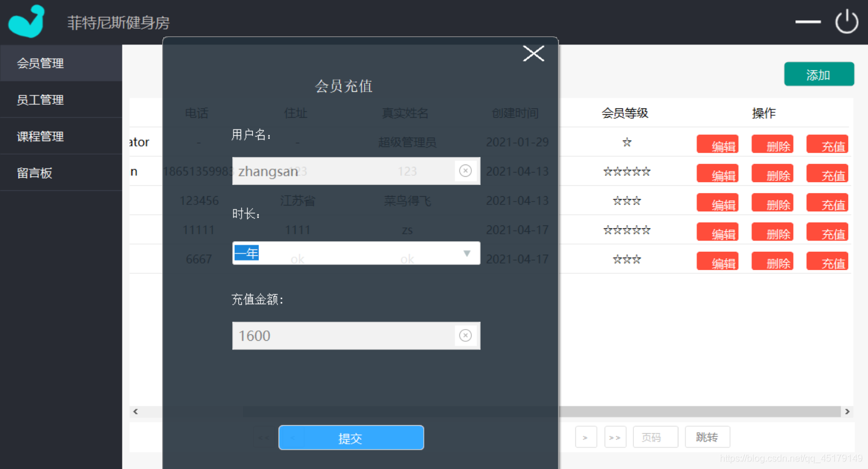Close the 会员充值 dialog with the X
The width and height of the screenshot is (868, 469).
point(533,53)
